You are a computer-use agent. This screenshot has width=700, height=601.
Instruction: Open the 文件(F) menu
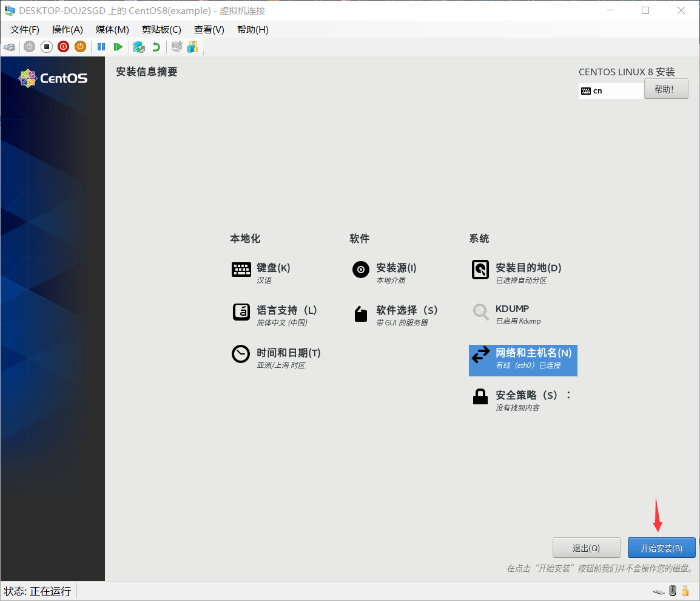pos(25,30)
